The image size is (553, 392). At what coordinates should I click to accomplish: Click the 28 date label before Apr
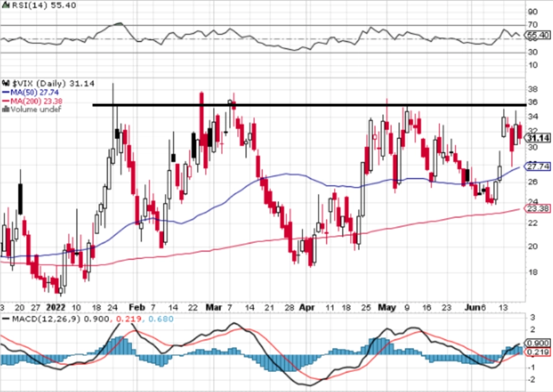tap(289, 308)
